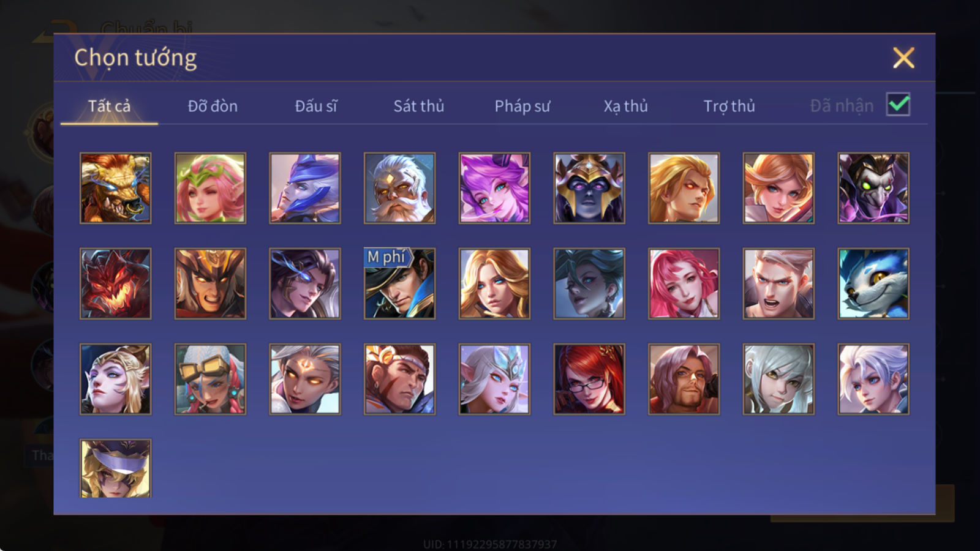Select the blindfolded blonde hero portrait
Image resolution: width=980 pixels, height=551 pixels.
(115, 468)
